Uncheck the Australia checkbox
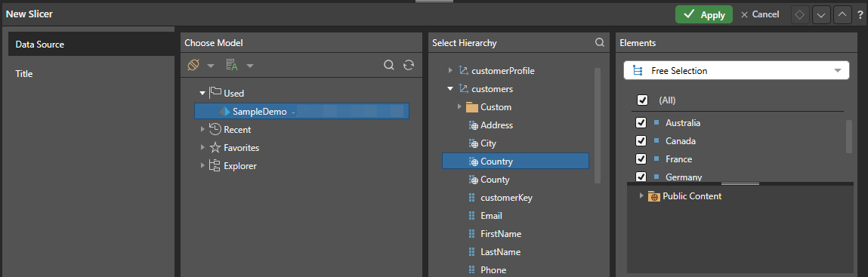868x277 pixels. 641,123
